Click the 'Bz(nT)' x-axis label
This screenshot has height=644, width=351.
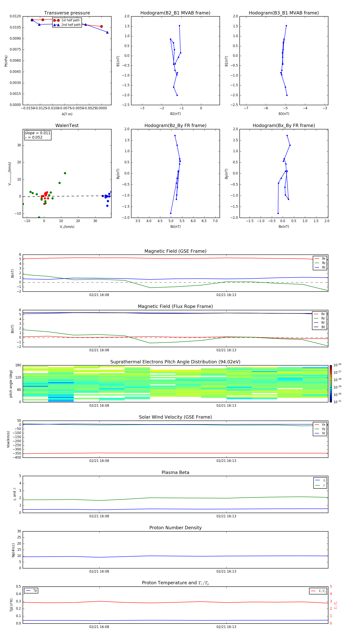(x=175, y=227)
